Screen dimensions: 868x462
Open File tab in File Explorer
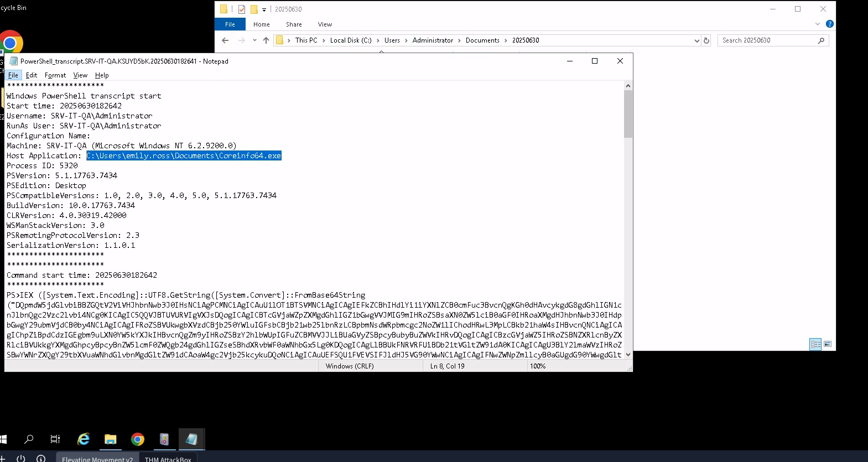pos(230,24)
